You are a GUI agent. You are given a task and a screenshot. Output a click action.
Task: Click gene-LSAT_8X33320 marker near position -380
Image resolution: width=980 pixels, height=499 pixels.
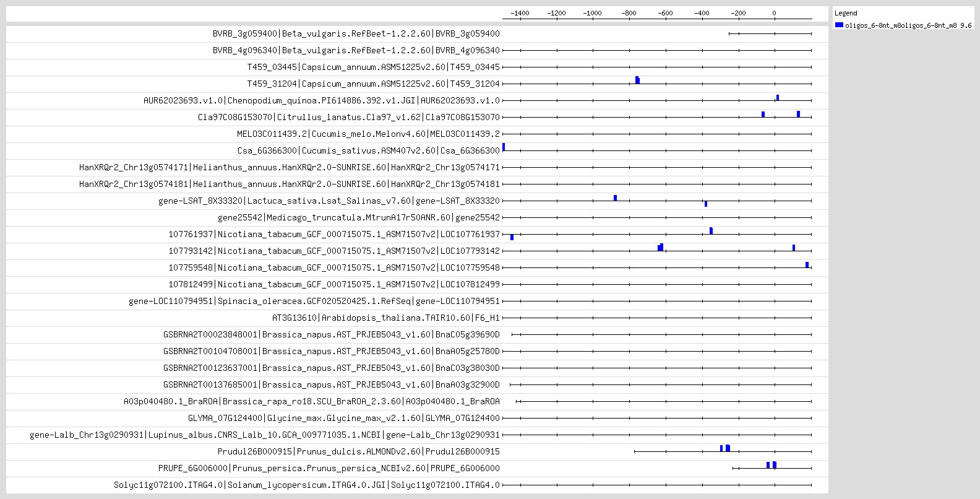[x=706, y=204]
